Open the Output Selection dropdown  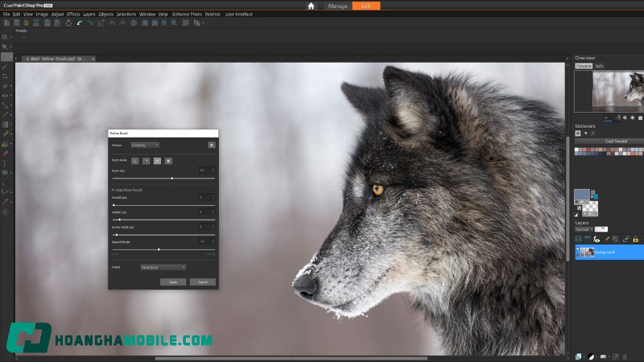[x=163, y=267]
